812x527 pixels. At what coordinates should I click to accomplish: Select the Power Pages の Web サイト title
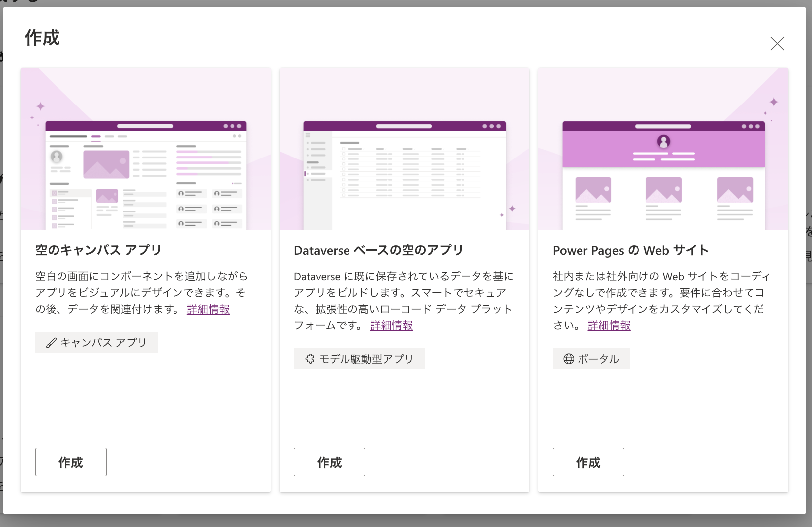pos(631,250)
